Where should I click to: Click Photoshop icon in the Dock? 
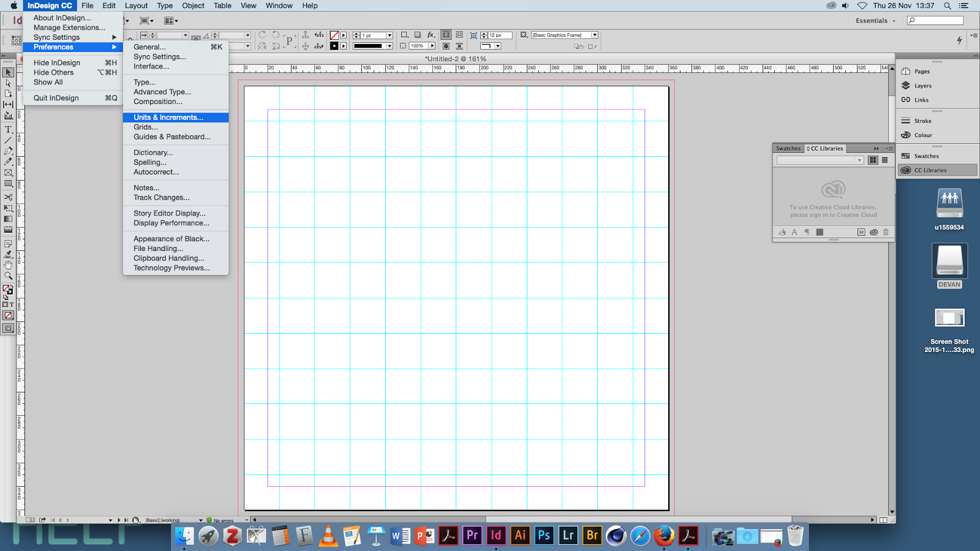coord(544,535)
